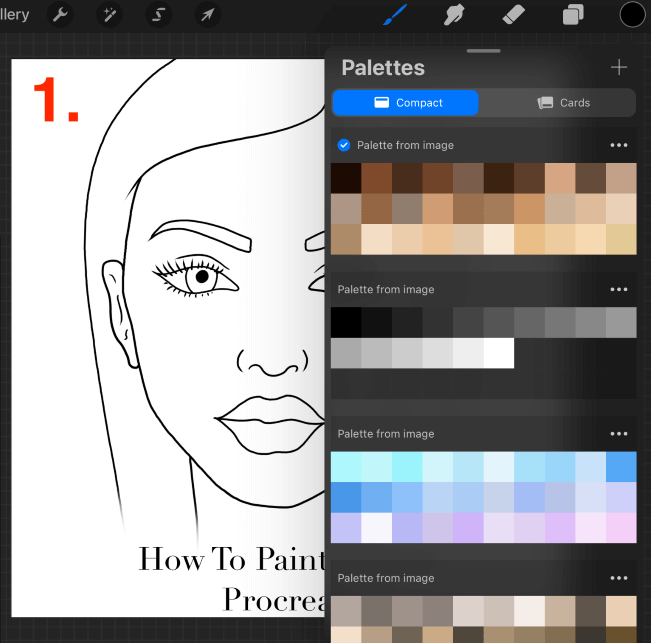Viewport: 651px width, 643px height.
Task: Open options for the blue pastel palette
Action: point(619,434)
